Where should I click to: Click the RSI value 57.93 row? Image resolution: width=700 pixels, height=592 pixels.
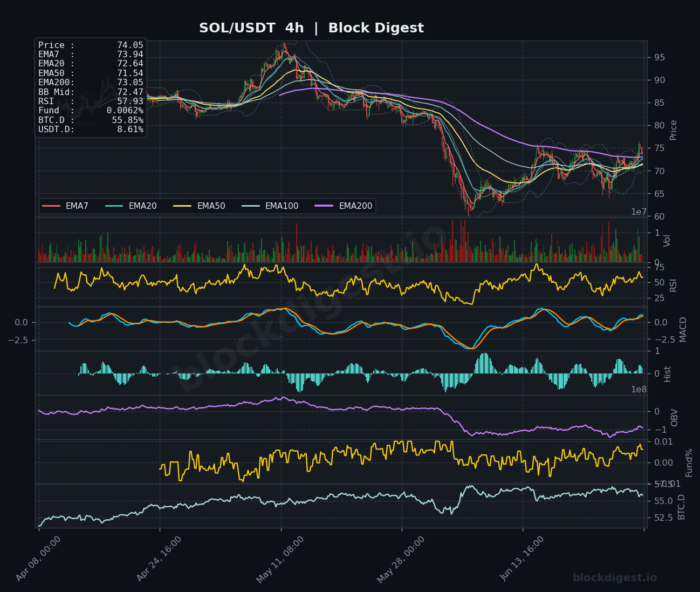click(x=91, y=101)
